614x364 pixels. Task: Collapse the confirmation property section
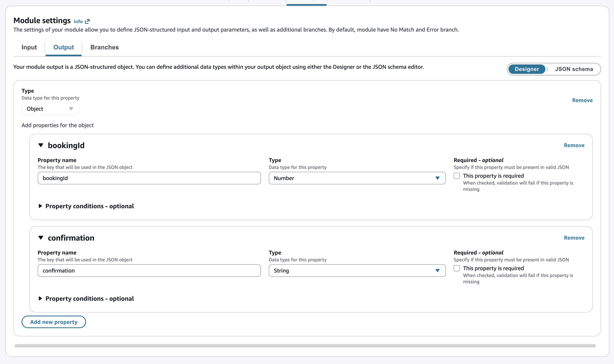click(x=41, y=238)
